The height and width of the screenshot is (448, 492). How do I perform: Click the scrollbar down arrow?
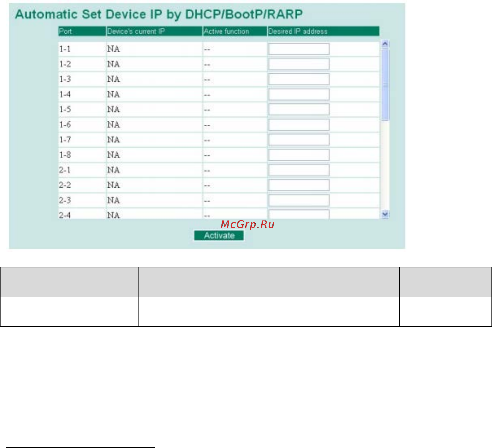click(x=385, y=214)
